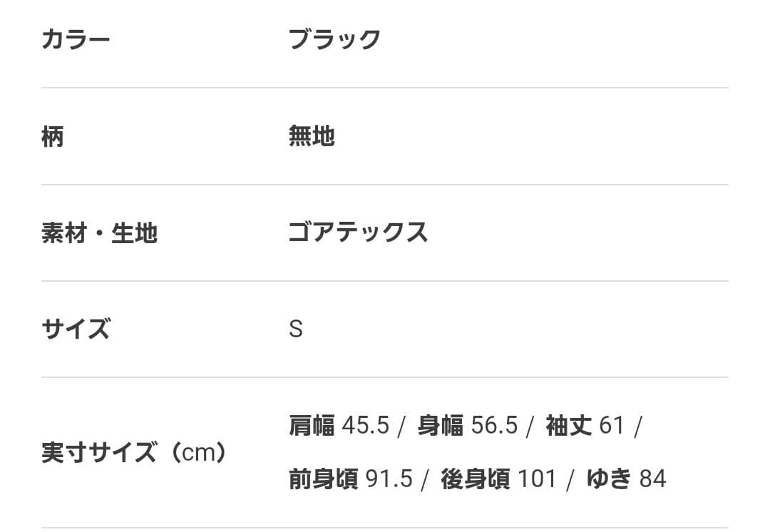Click the 101 back length value
The width and height of the screenshot is (770, 532).
tap(537, 479)
